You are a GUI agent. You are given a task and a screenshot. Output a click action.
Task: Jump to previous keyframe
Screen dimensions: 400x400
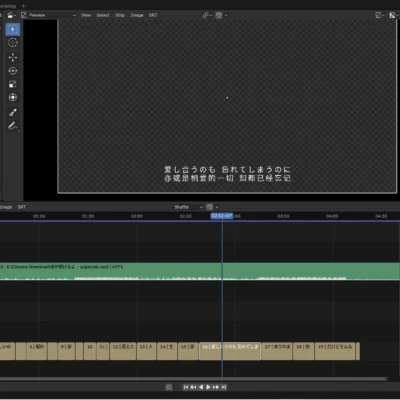(193, 387)
